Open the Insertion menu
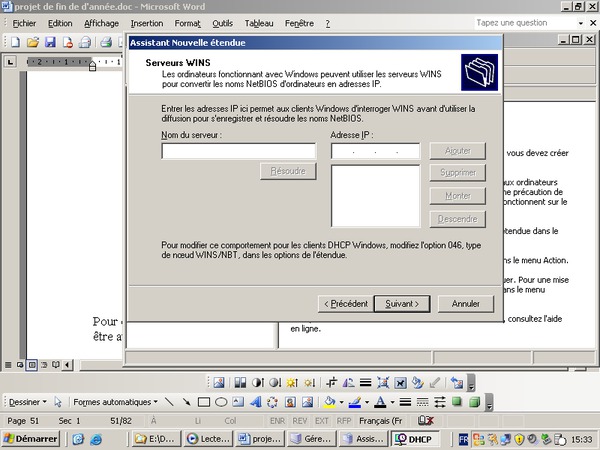 147,22
